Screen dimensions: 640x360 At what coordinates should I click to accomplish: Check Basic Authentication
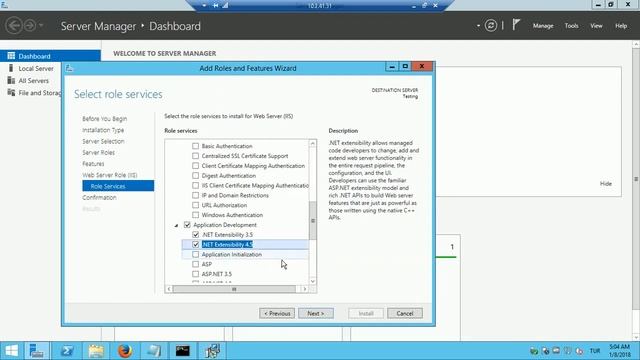pos(196,146)
